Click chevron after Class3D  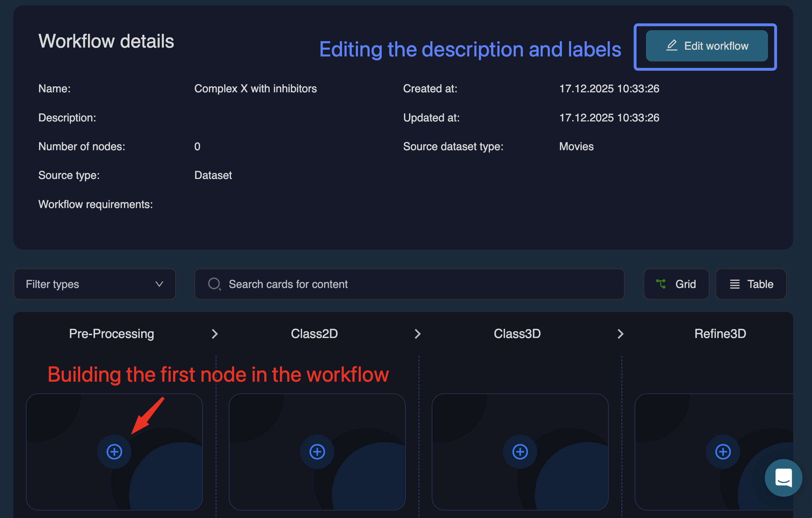(620, 334)
